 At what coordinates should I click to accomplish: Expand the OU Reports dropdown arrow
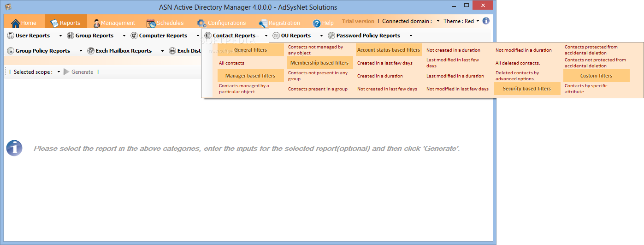[x=321, y=36]
